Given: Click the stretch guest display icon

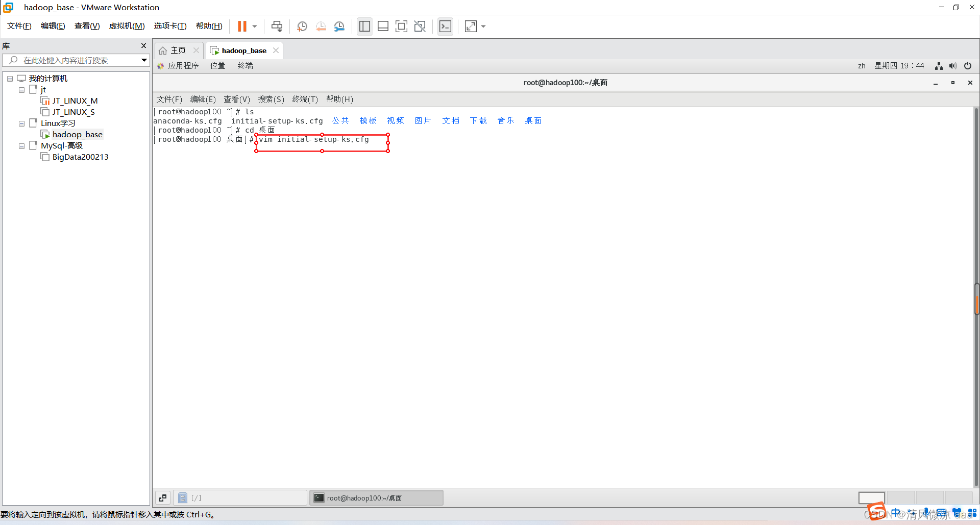Looking at the screenshot, I should (x=471, y=26).
